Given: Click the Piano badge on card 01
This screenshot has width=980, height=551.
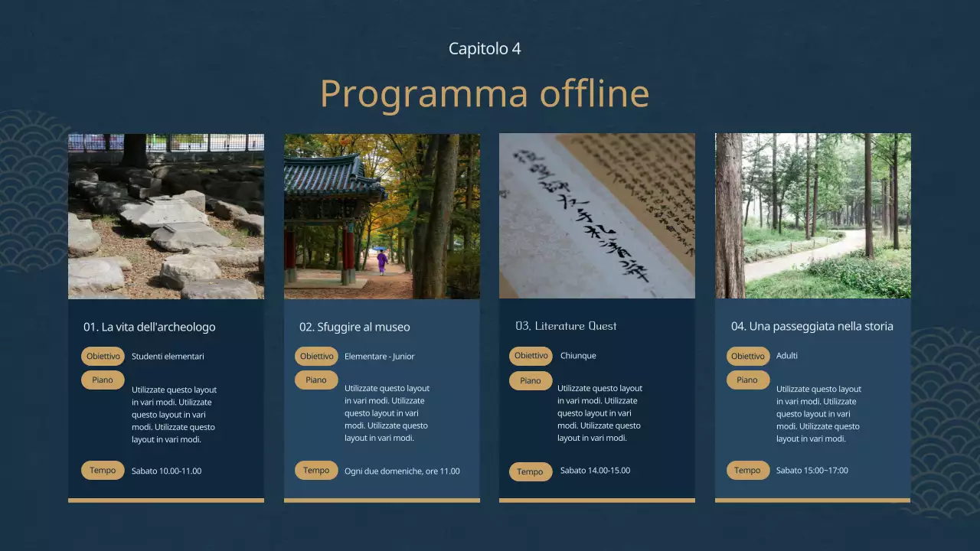Looking at the screenshot, I should (x=103, y=380).
